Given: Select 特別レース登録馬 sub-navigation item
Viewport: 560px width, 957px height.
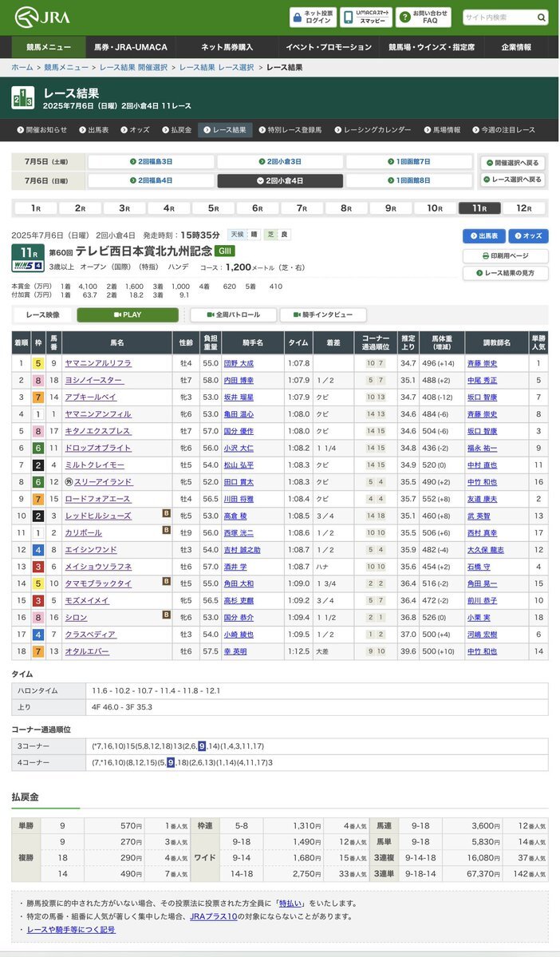Looking at the screenshot, I should [290, 130].
